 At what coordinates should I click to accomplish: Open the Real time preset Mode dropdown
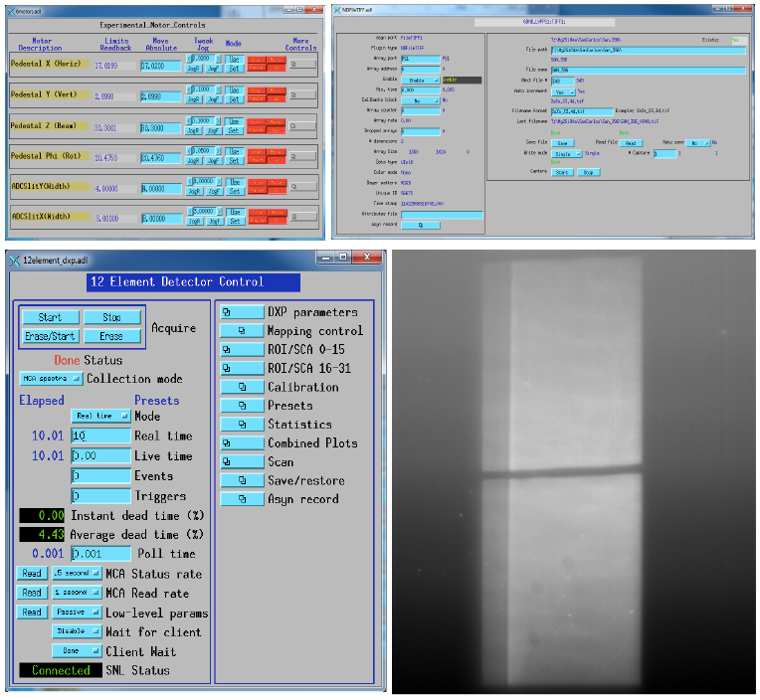100,417
